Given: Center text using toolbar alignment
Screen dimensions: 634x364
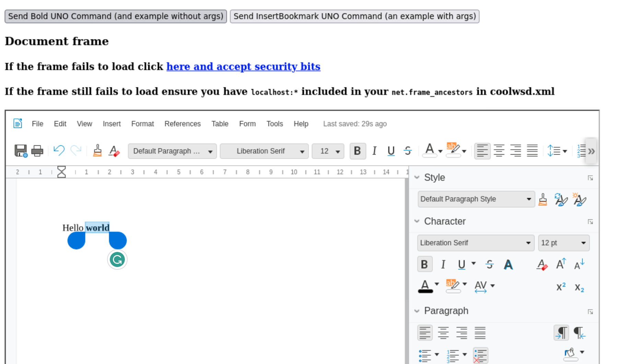Looking at the screenshot, I should 499,151.
